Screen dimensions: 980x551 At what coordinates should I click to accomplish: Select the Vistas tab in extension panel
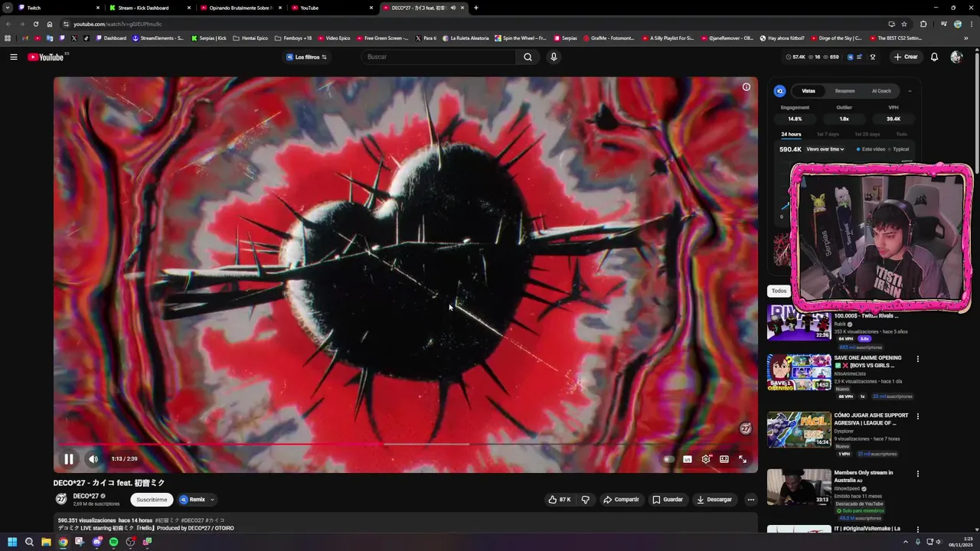[808, 91]
